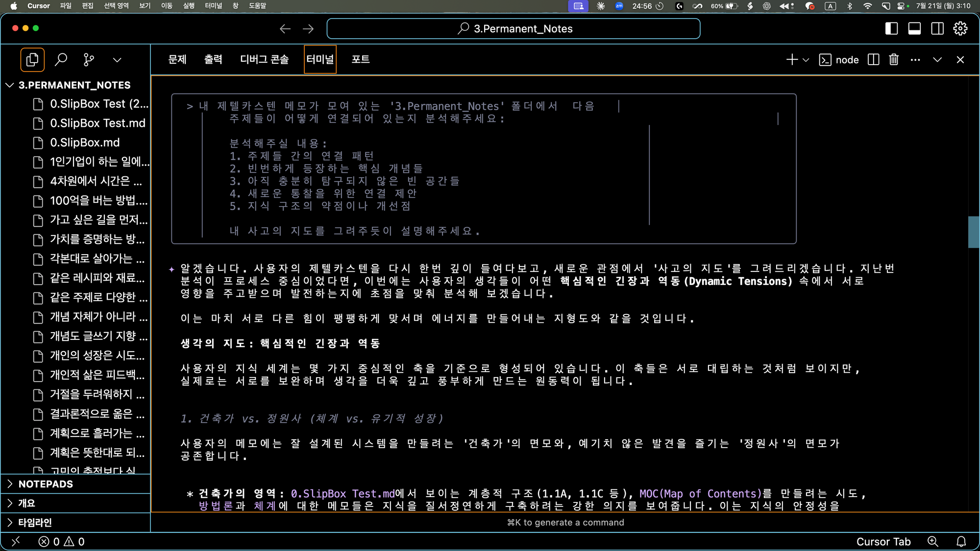
Task: Click the 3.Permanent_Notes command search field
Action: click(513, 28)
